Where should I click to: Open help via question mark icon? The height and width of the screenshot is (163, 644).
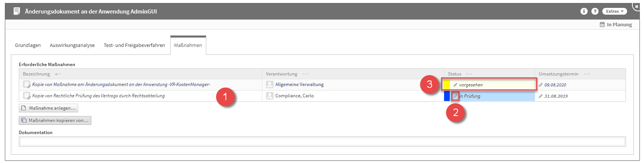pyautogui.click(x=595, y=11)
